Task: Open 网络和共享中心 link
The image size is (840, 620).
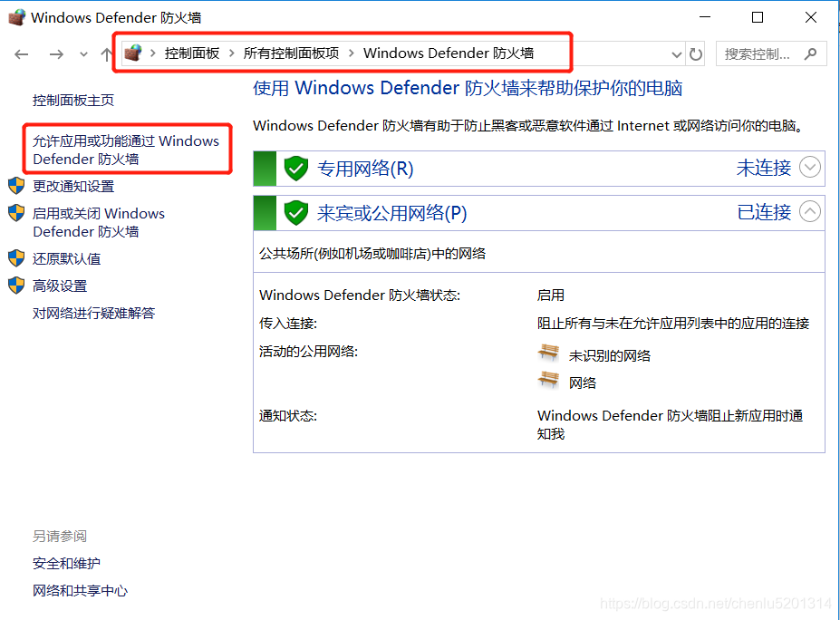Action: tap(80, 590)
